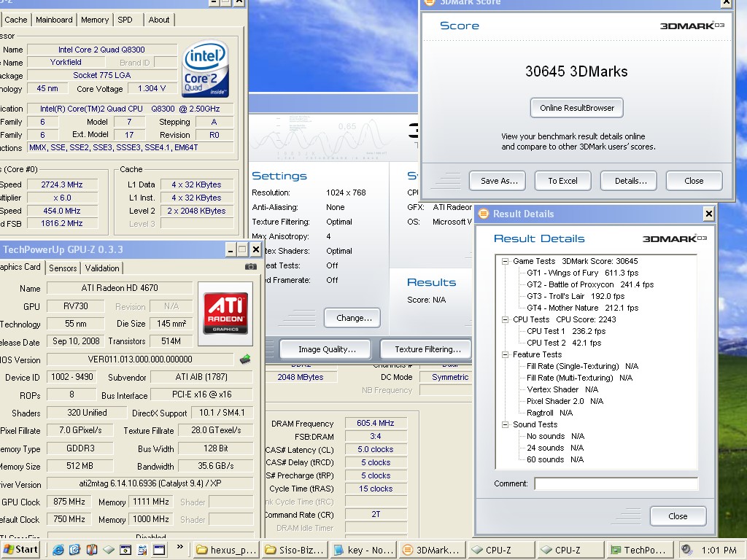Click the 30645 3DMarks score text
747x560 pixels.
[x=576, y=71]
